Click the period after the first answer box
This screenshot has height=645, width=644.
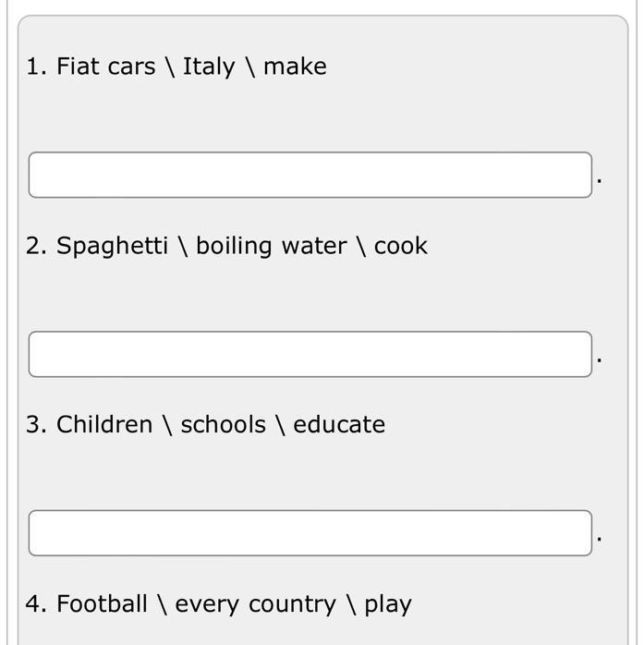(599, 181)
